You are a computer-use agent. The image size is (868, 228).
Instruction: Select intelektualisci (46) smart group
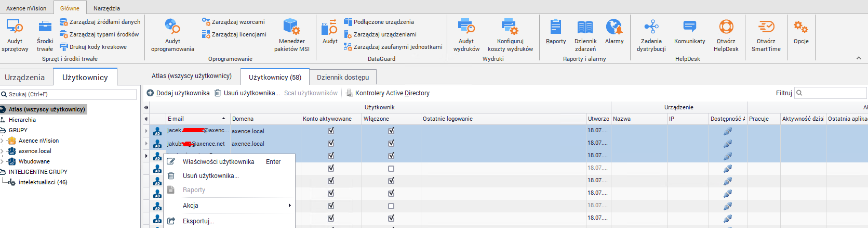(x=43, y=182)
